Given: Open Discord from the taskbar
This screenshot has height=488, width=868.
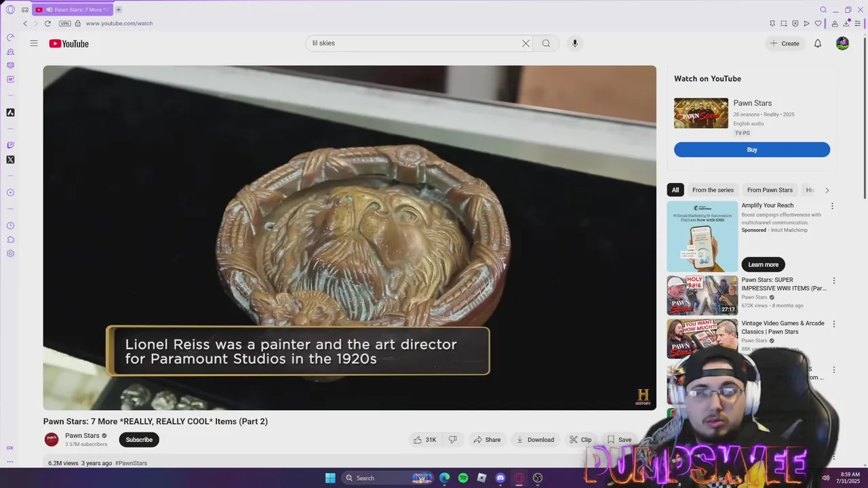Looking at the screenshot, I should [500, 478].
